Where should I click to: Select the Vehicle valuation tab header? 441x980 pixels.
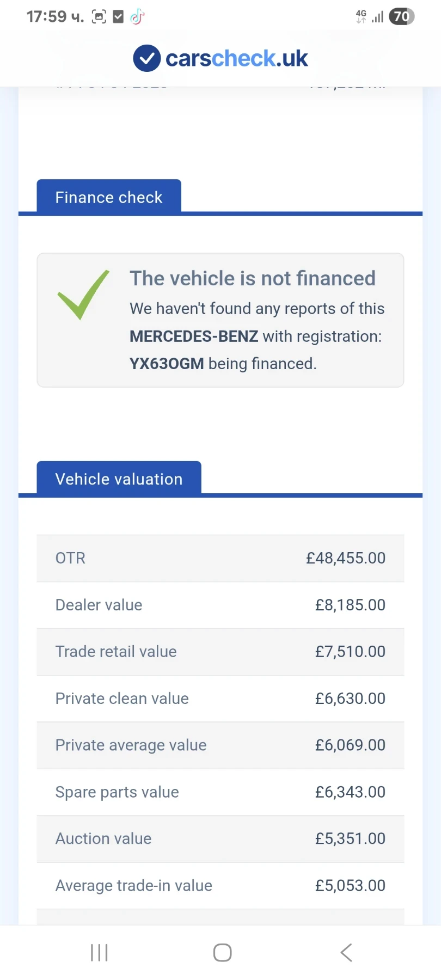click(119, 479)
